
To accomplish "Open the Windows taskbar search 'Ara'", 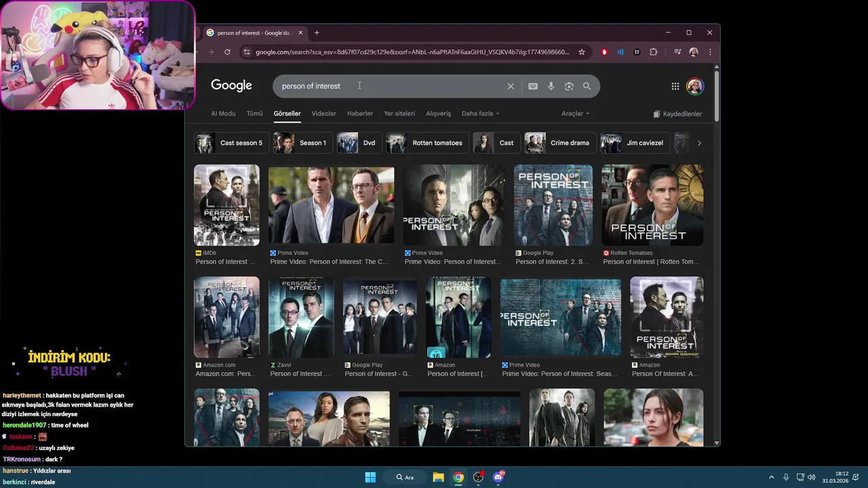I will click(406, 477).
